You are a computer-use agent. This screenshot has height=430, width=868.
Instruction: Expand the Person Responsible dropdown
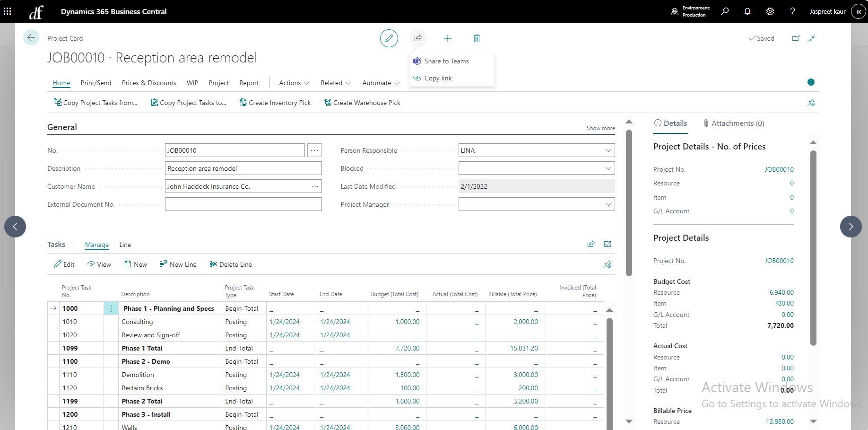[608, 150]
